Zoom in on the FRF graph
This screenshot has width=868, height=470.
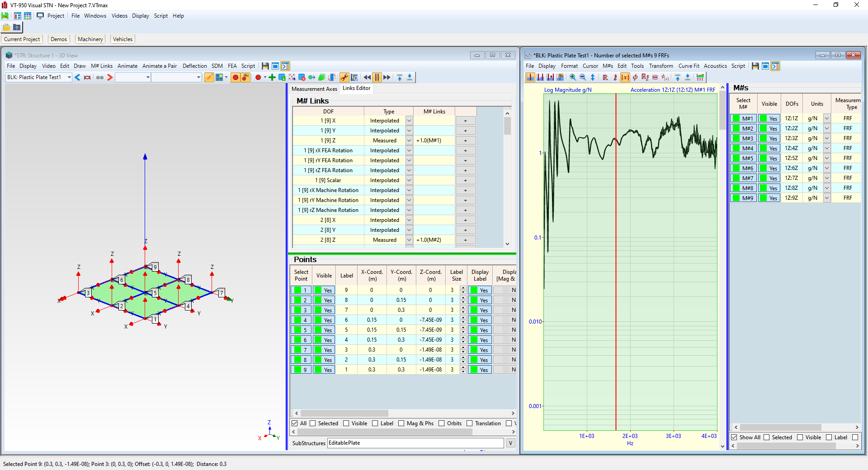(573, 77)
